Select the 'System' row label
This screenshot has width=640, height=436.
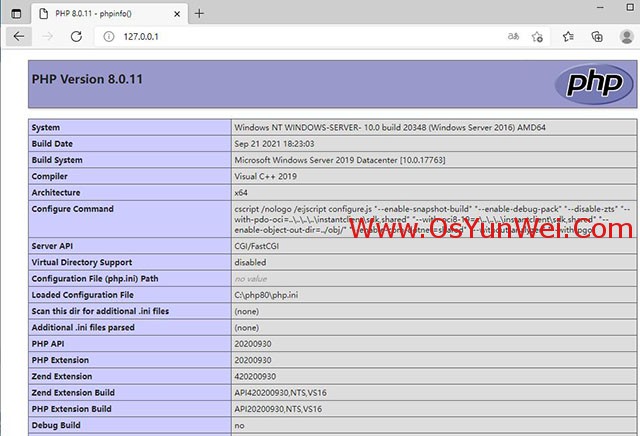click(x=46, y=127)
